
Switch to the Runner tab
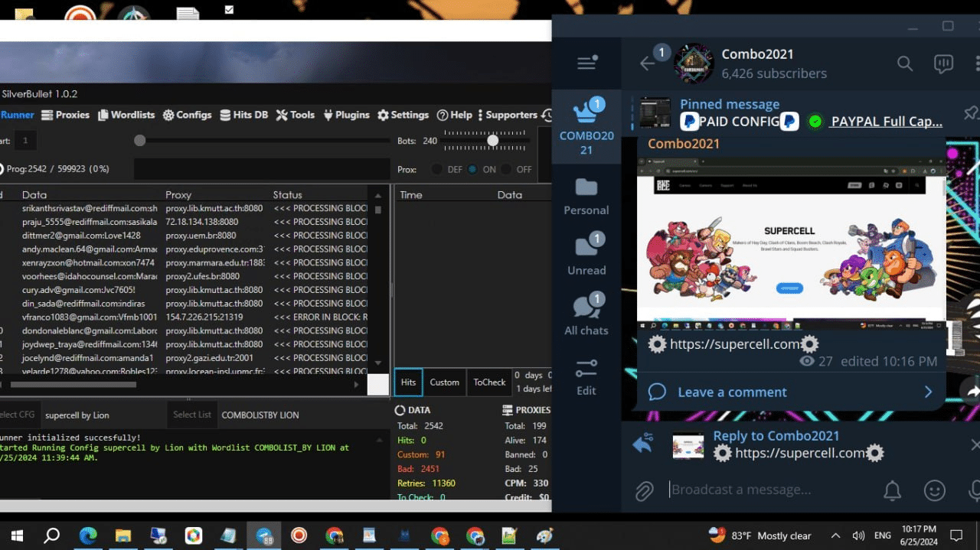17,115
